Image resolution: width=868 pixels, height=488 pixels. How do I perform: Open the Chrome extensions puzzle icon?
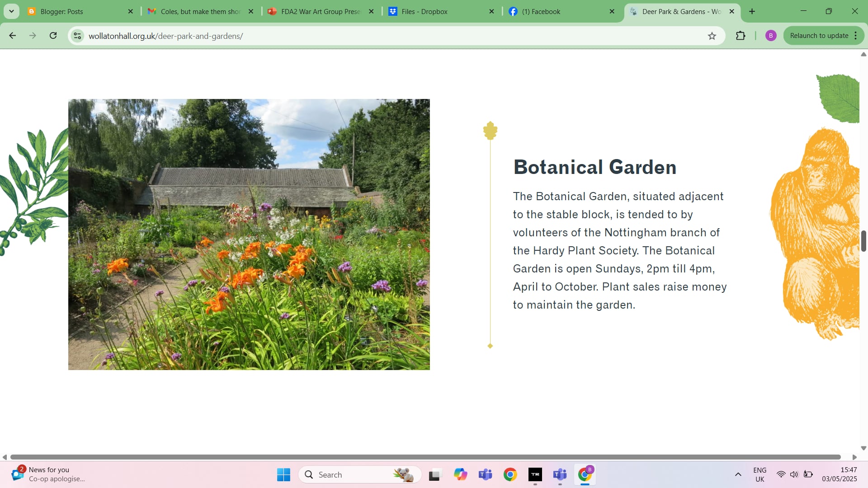(x=741, y=36)
